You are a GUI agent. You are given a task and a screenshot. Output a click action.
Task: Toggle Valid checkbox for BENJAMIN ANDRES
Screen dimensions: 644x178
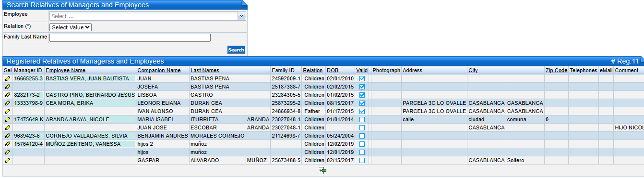coord(362,136)
